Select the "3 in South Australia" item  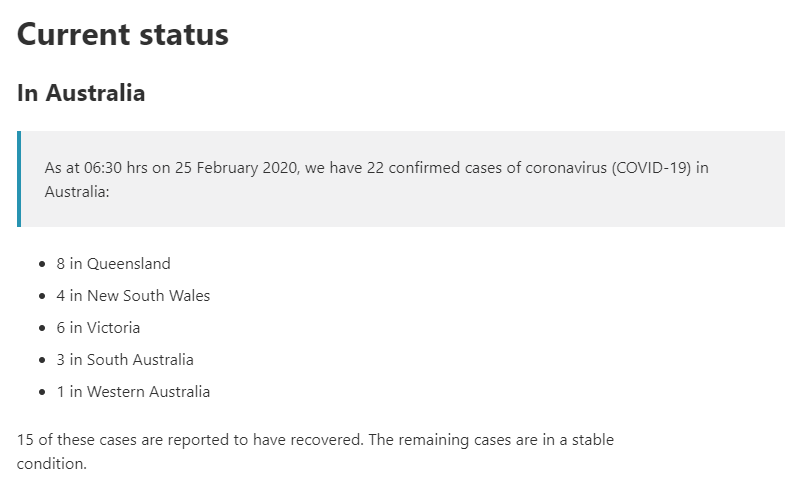point(125,360)
